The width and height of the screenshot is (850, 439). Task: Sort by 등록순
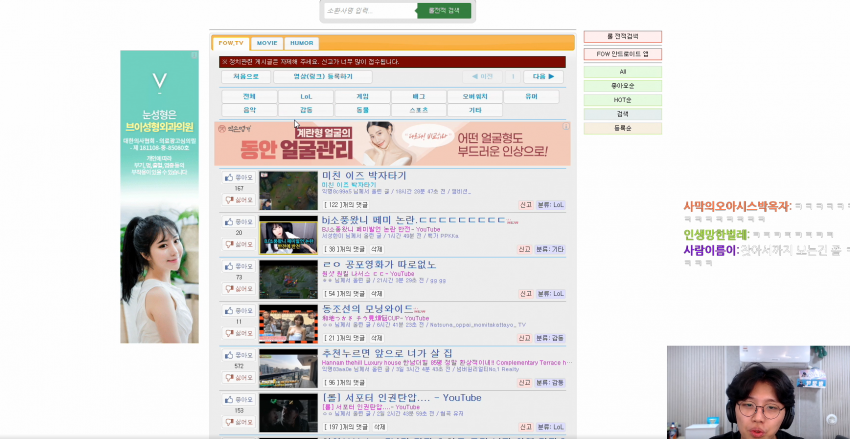(x=623, y=128)
